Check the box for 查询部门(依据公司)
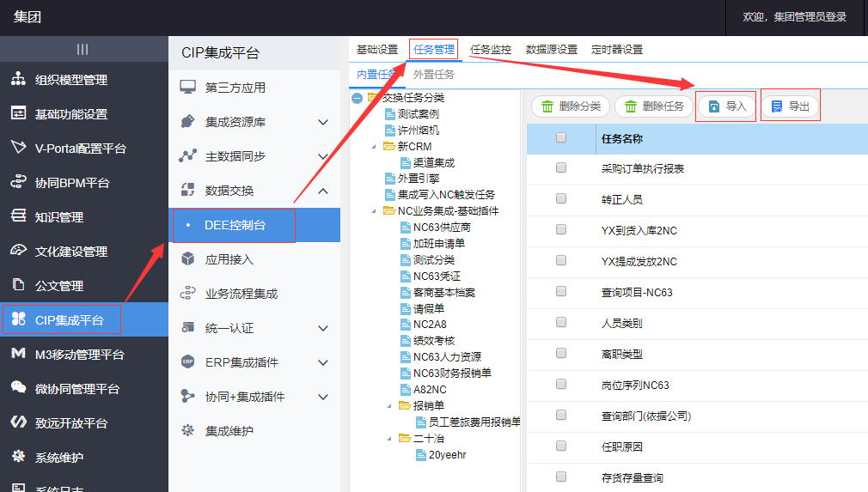Screen dimensions: 868x492 (561, 415)
